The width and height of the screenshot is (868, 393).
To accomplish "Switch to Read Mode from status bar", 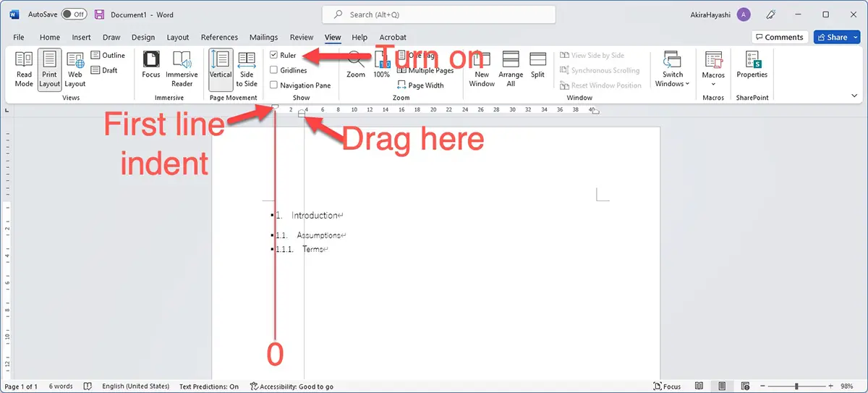I will point(699,386).
